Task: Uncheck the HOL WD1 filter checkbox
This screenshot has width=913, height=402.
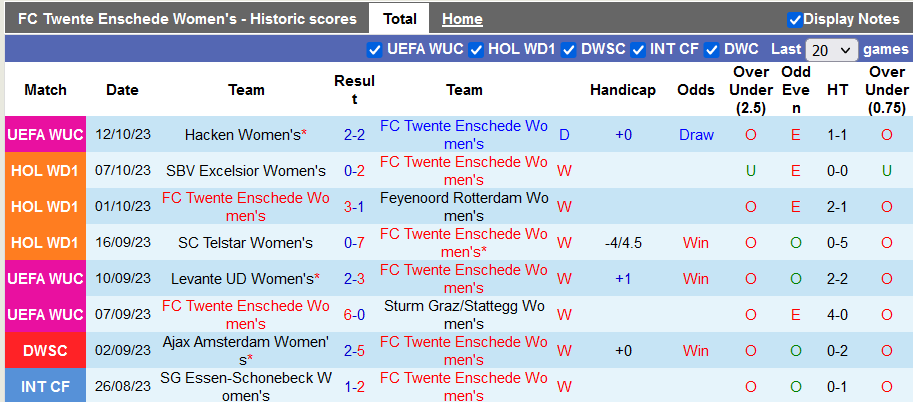Action: pos(477,50)
